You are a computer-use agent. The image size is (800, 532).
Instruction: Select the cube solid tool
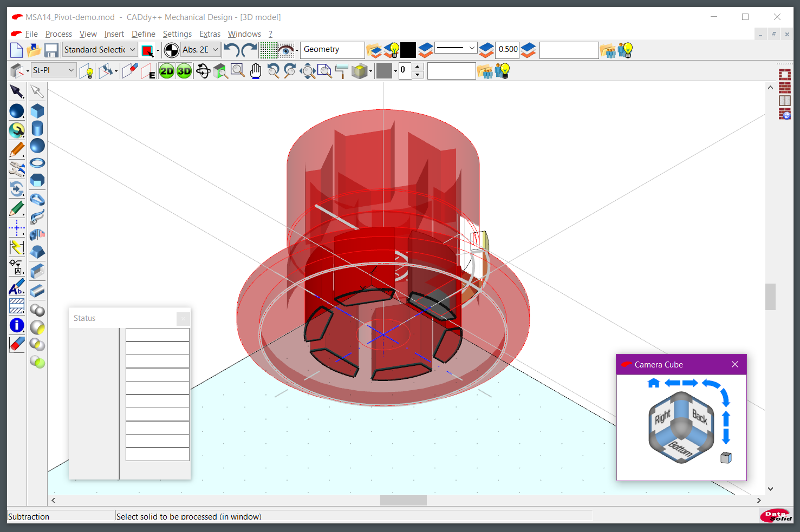[x=37, y=111]
